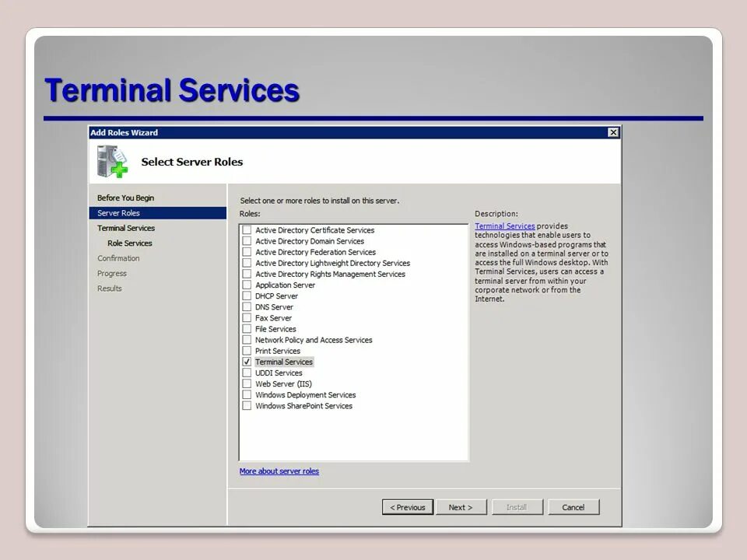Select Active Directory Domain Services label

tap(310, 241)
